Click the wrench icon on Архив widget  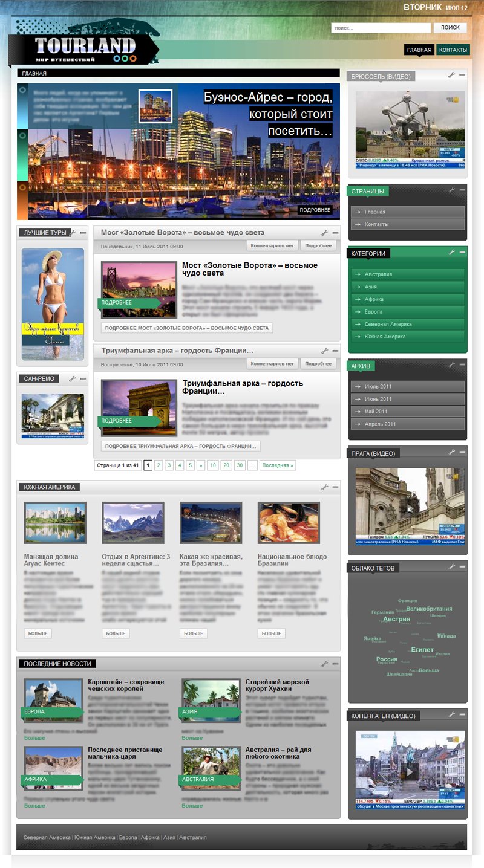pyautogui.click(x=451, y=364)
